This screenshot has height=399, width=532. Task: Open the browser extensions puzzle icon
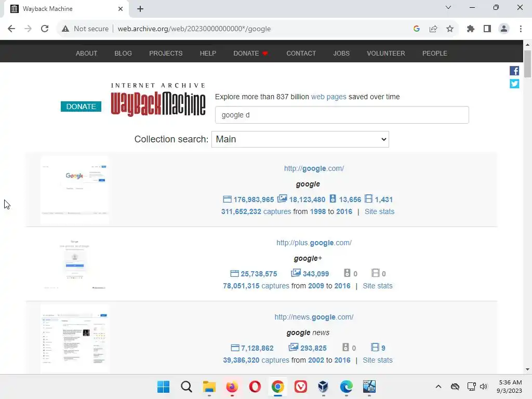(471, 29)
